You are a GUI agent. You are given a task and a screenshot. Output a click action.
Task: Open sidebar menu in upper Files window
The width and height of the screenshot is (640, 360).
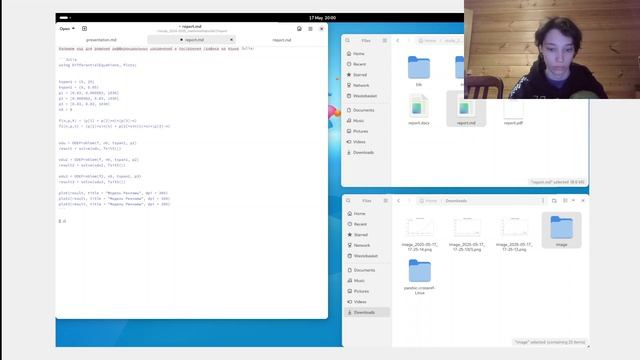(384, 40)
